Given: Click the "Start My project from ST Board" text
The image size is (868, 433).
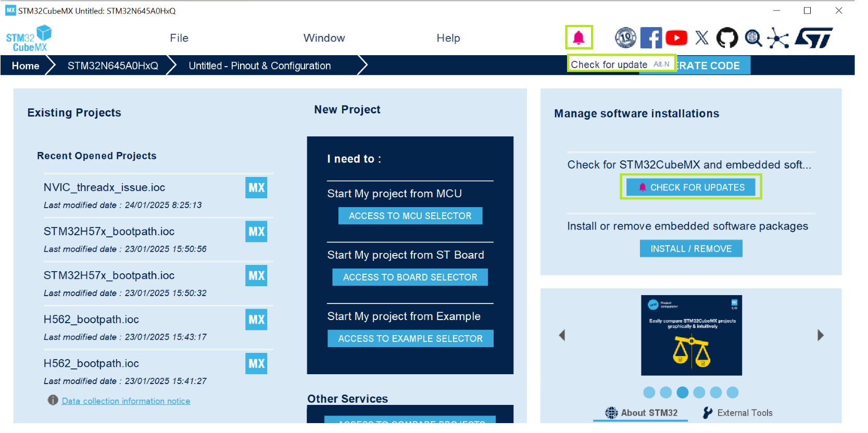Looking at the screenshot, I should 406,255.
